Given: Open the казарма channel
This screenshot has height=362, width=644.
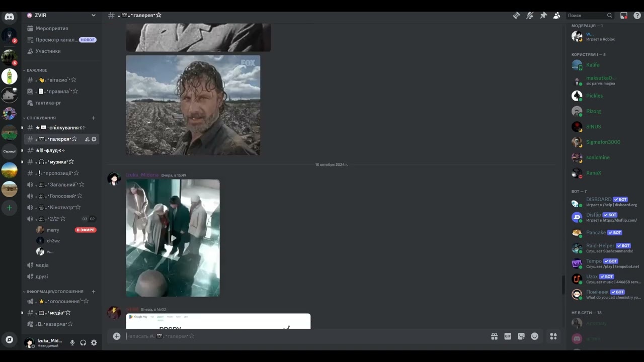Looking at the screenshot, I should [61, 324].
